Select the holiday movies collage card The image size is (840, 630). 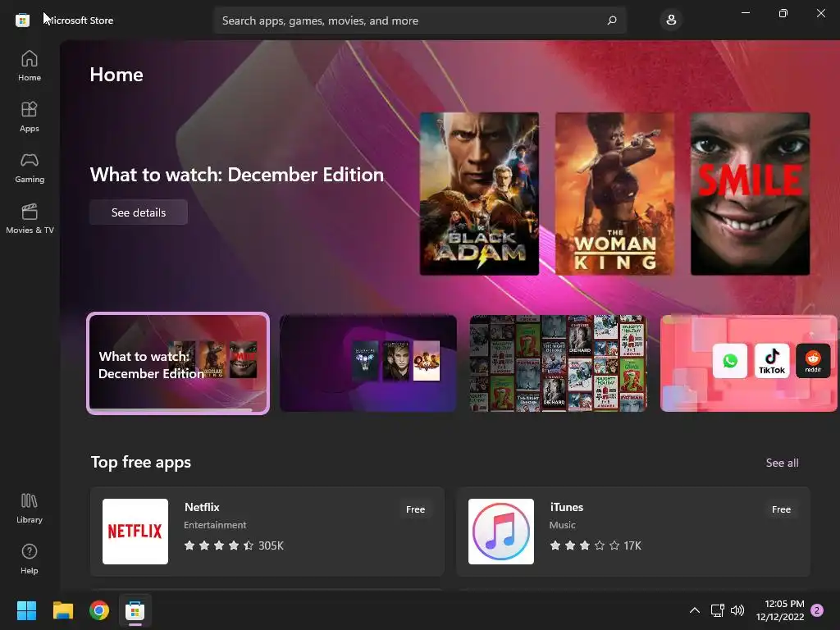click(x=558, y=363)
